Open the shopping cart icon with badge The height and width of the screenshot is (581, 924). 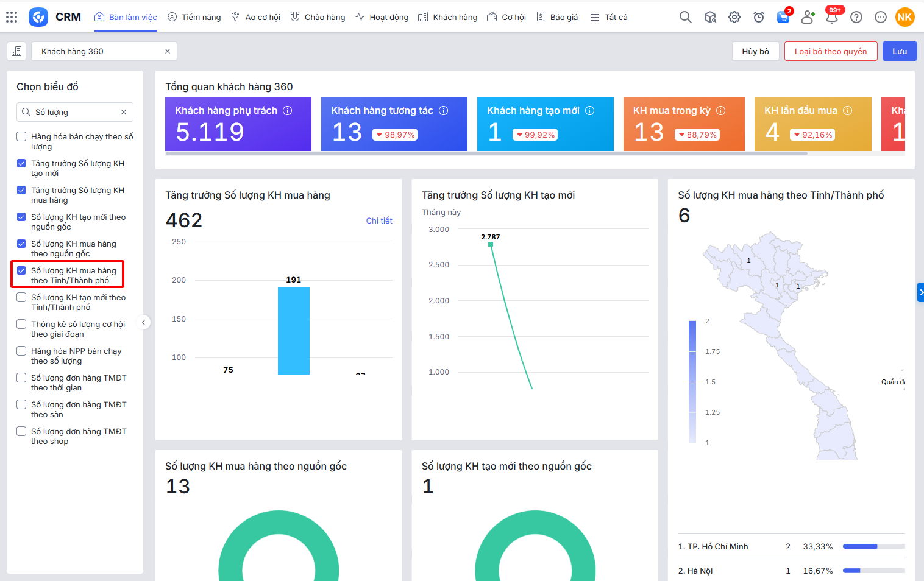[x=783, y=17]
